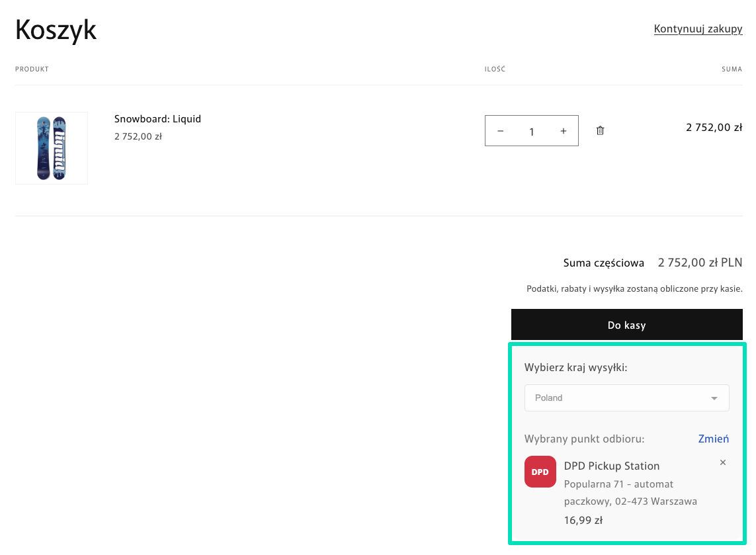
Task: Follow the Kontynuuj zakupy link
Action: pos(698,29)
